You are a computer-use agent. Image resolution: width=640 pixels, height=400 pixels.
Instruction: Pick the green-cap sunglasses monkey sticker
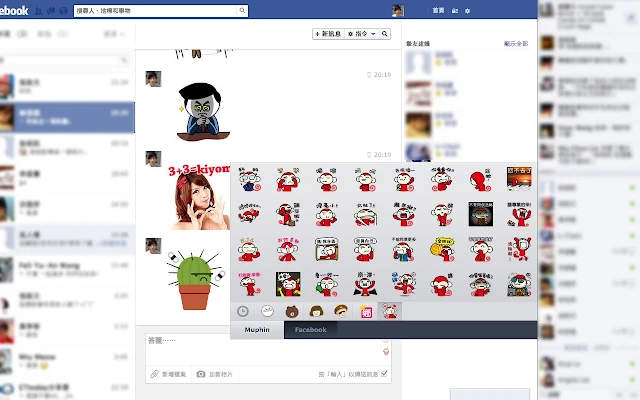coord(519,284)
